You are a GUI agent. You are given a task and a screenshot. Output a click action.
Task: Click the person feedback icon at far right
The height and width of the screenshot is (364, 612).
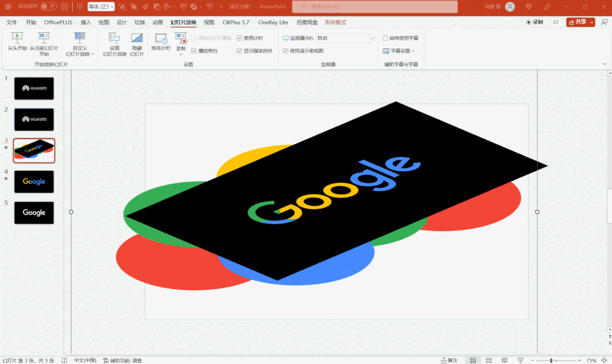604,22
